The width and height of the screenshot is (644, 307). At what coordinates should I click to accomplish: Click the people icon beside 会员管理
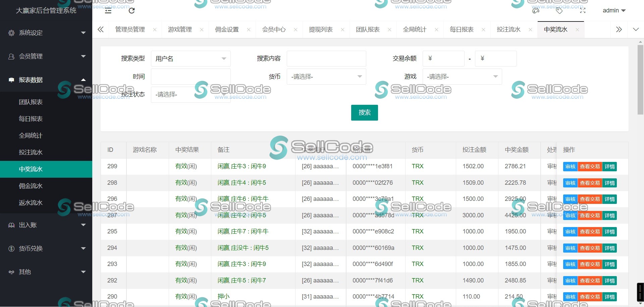(x=11, y=56)
